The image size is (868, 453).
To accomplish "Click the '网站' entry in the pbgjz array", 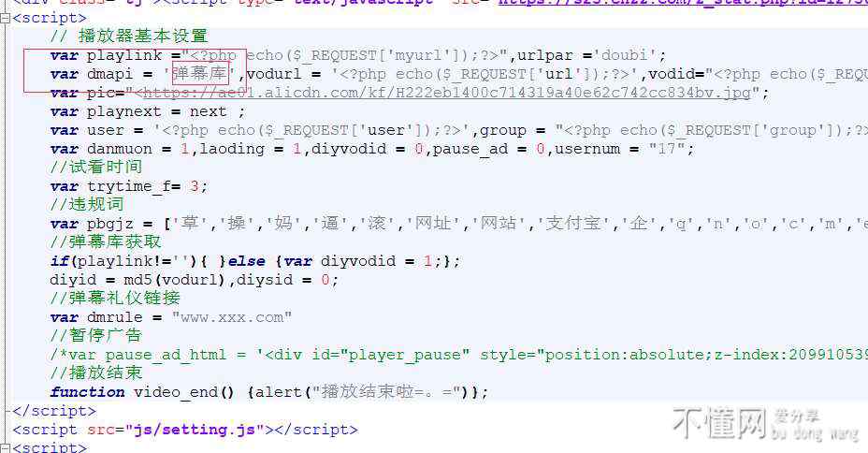I will pyautogui.click(x=499, y=223).
